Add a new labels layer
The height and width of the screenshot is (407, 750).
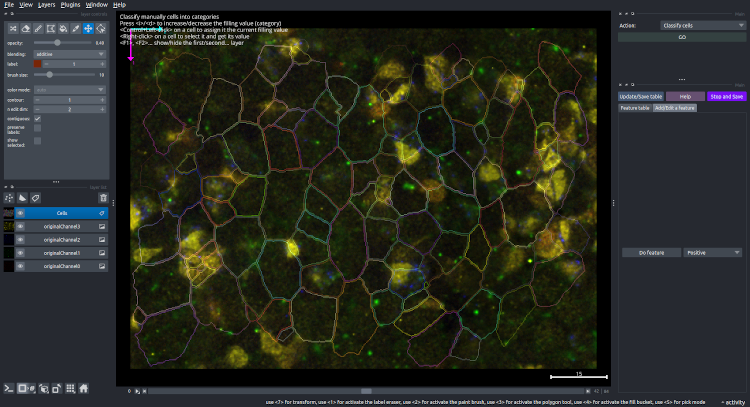pos(36,198)
